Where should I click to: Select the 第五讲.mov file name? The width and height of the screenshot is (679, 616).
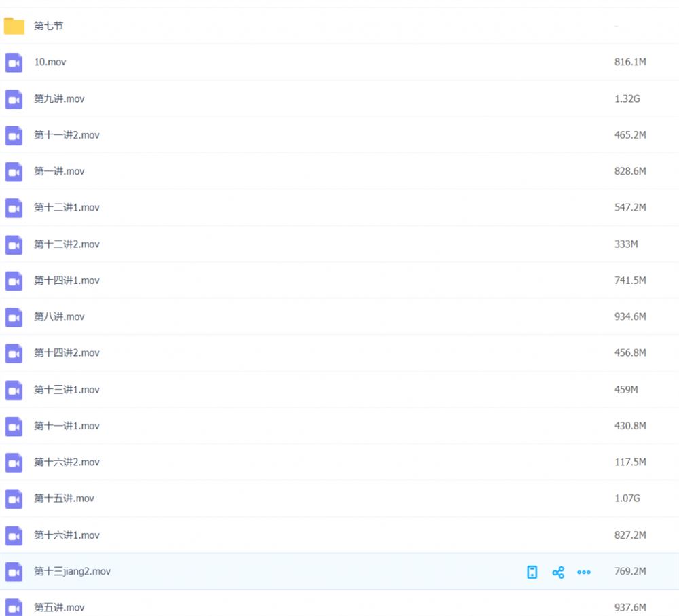[x=59, y=607]
